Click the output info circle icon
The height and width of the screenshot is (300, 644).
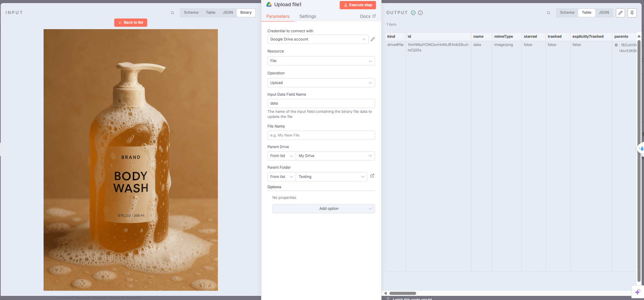[x=420, y=13]
